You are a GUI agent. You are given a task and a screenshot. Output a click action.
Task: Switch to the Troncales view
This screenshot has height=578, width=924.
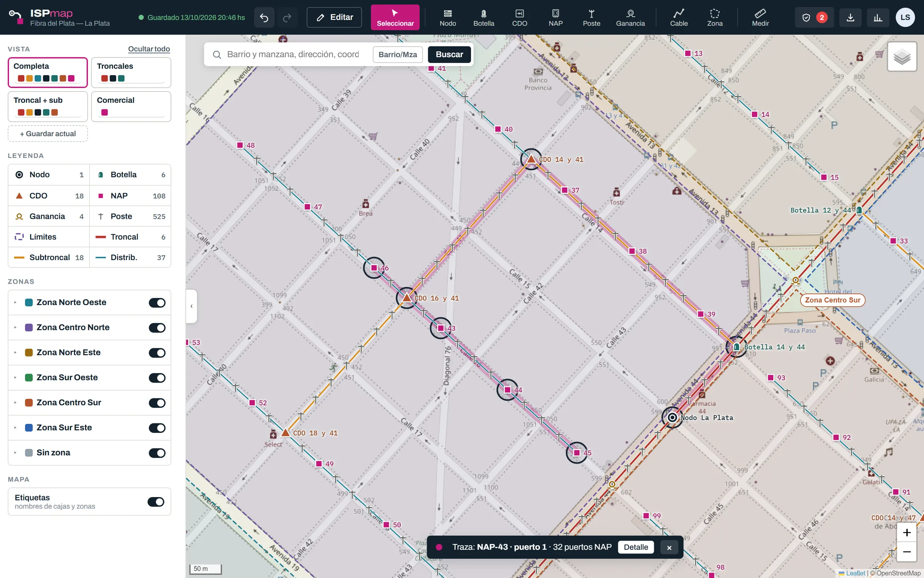point(131,72)
